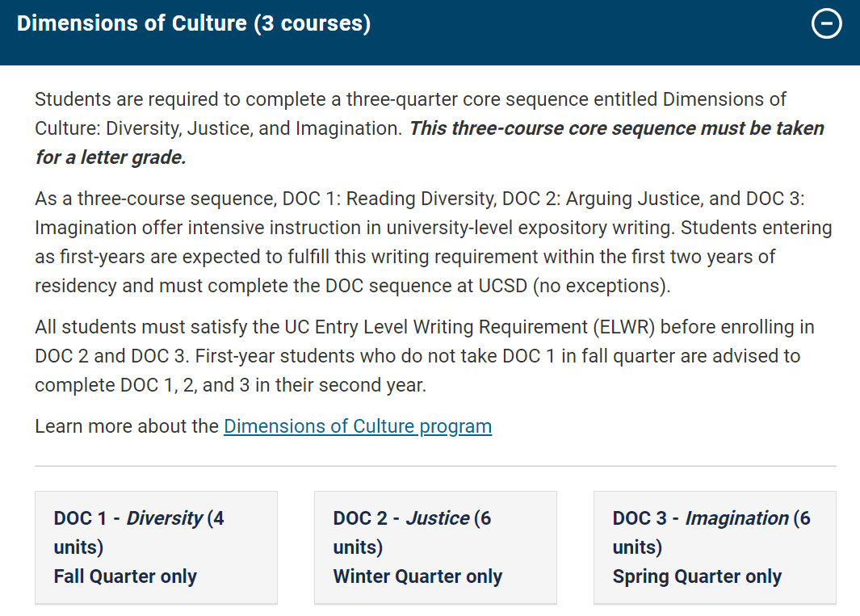
Task: Click the italic word 'Diversity' in DOC 1 card
Action: 165,518
